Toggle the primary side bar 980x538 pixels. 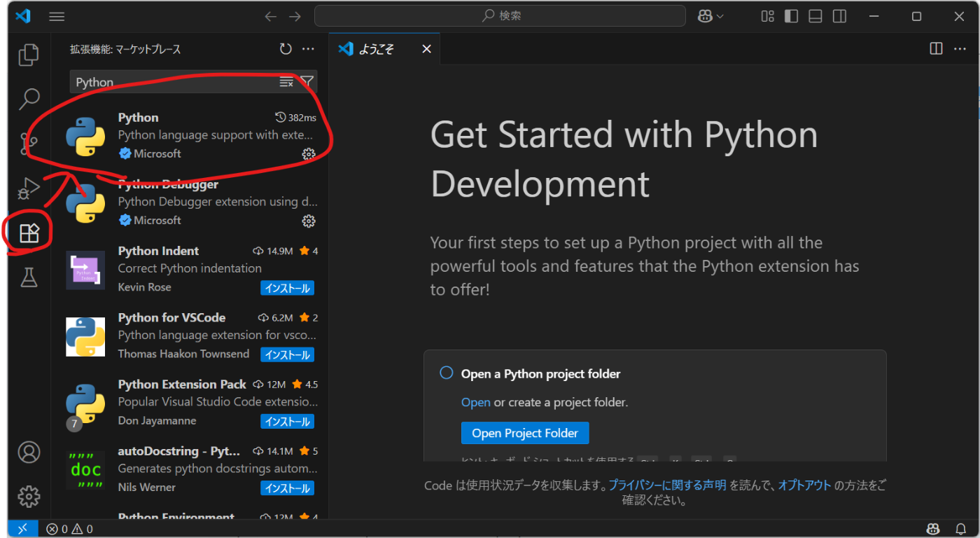[792, 16]
